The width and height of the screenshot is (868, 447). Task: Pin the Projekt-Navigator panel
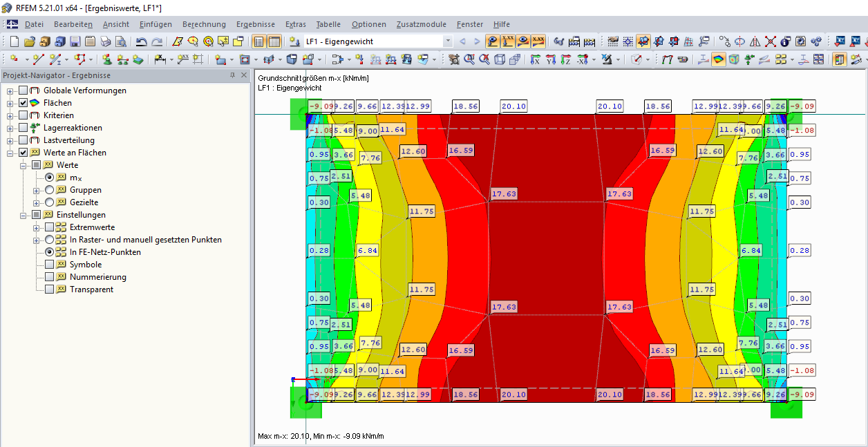(232, 75)
